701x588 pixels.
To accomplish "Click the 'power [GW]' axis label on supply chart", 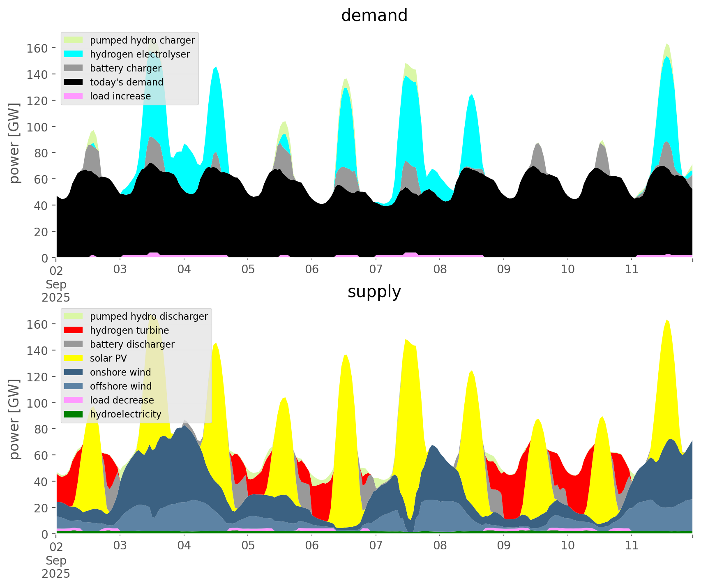I will 14,419.
